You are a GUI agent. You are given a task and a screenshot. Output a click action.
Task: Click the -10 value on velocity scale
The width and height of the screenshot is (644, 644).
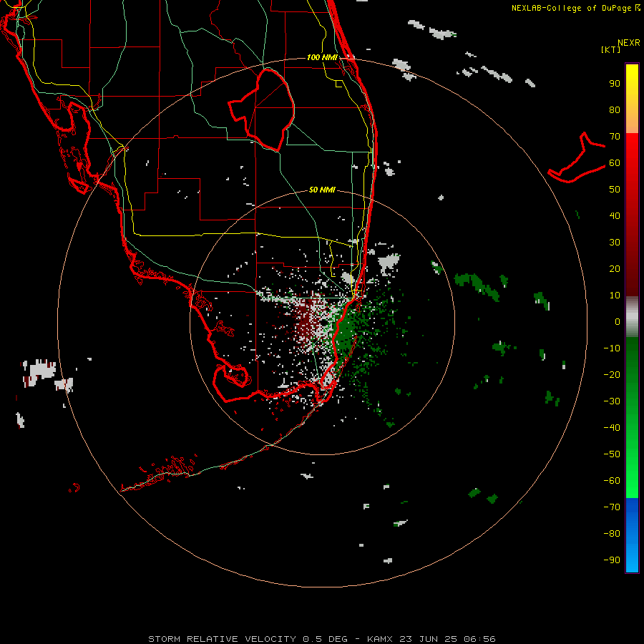click(612, 348)
